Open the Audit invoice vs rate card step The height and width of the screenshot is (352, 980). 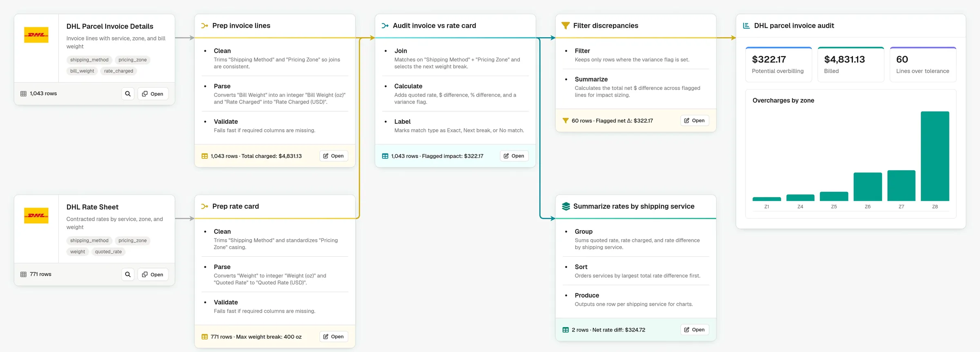pos(514,156)
